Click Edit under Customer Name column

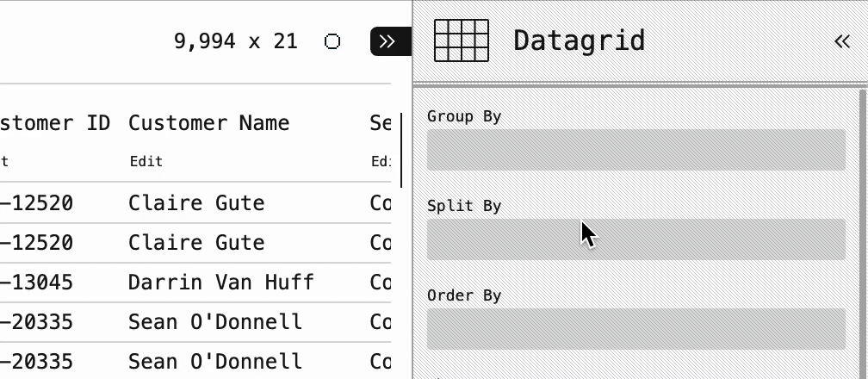146,161
